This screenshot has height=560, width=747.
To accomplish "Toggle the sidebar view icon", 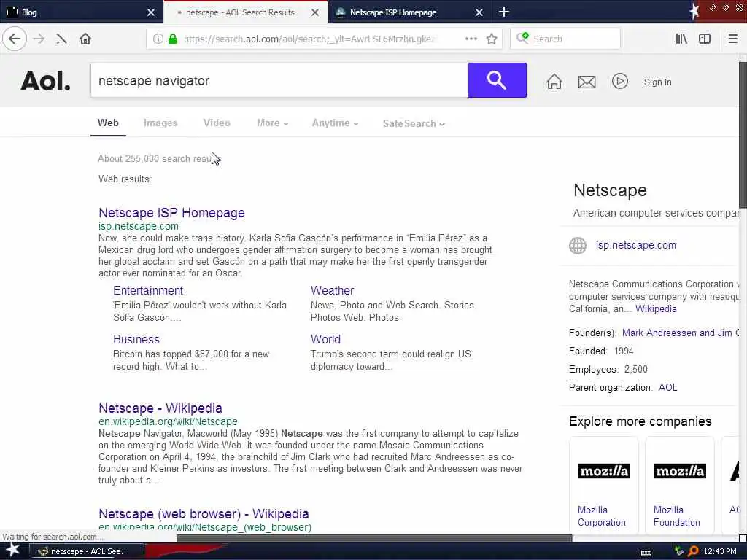I will 705,39.
